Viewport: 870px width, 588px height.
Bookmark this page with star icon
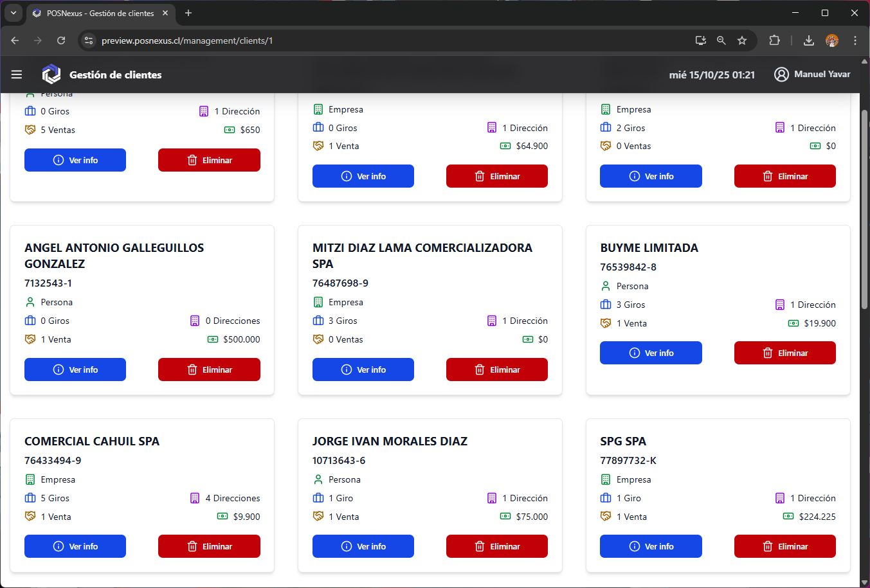(x=742, y=40)
